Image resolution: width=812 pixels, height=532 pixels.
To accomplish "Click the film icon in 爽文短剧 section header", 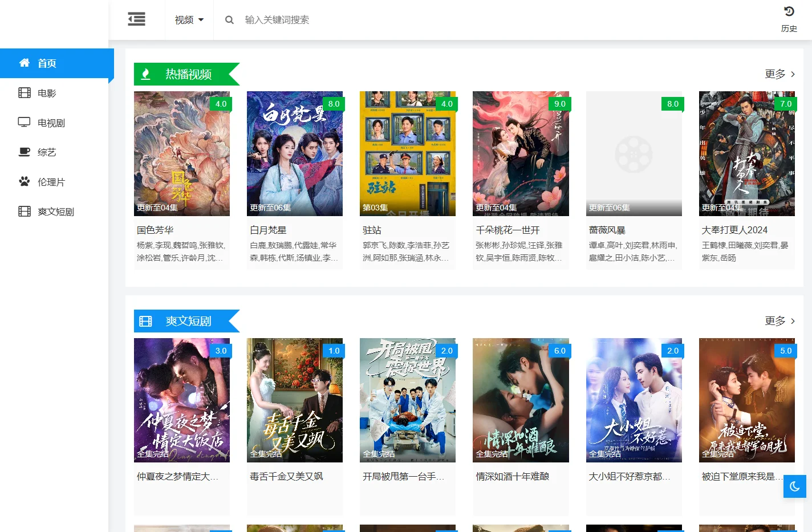I will point(146,321).
